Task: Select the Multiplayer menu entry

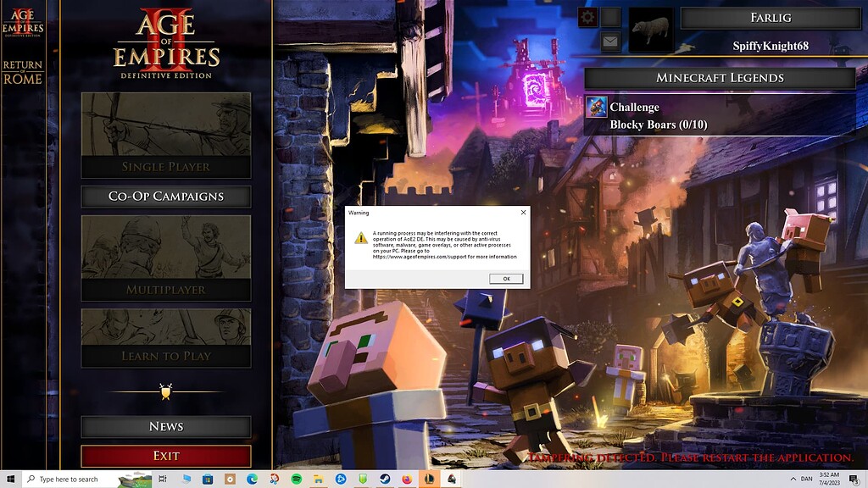Action: click(166, 288)
